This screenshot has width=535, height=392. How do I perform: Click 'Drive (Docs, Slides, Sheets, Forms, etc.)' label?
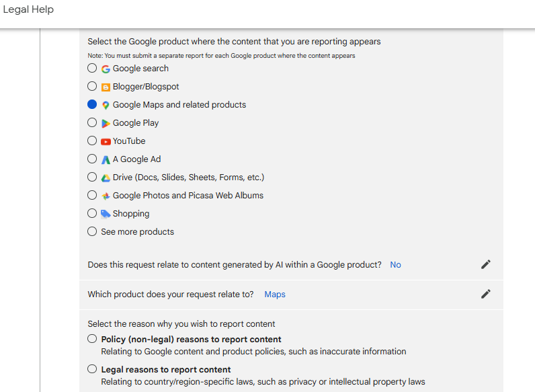pos(189,178)
